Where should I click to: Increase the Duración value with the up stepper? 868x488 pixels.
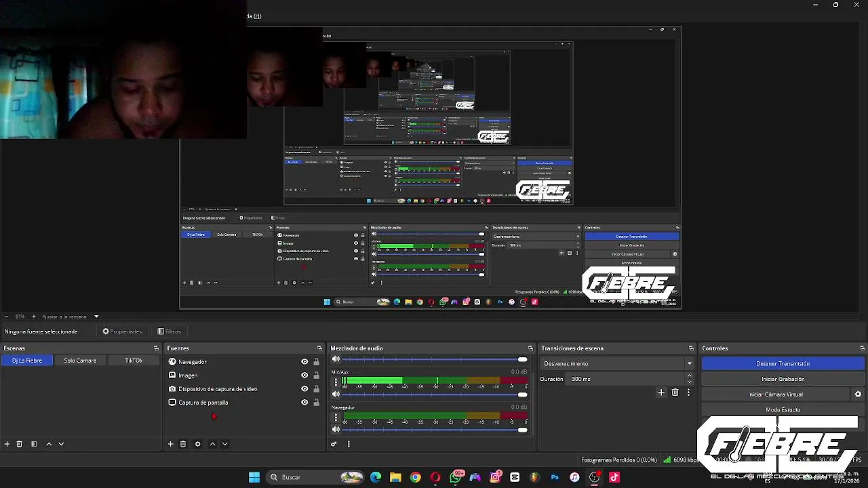tap(690, 376)
